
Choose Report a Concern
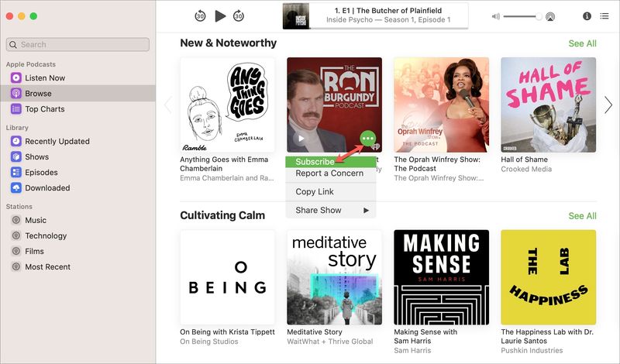coord(331,173)
